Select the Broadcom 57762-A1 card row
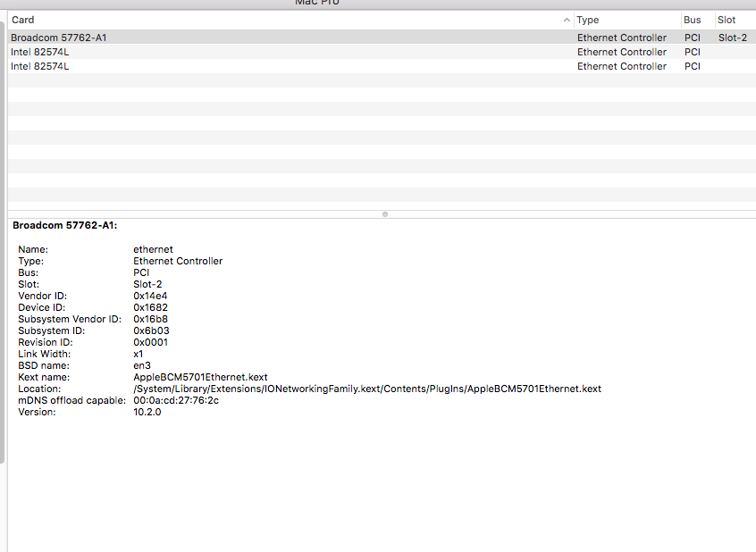This screenshot has width=756, height=552. (382, 38)
